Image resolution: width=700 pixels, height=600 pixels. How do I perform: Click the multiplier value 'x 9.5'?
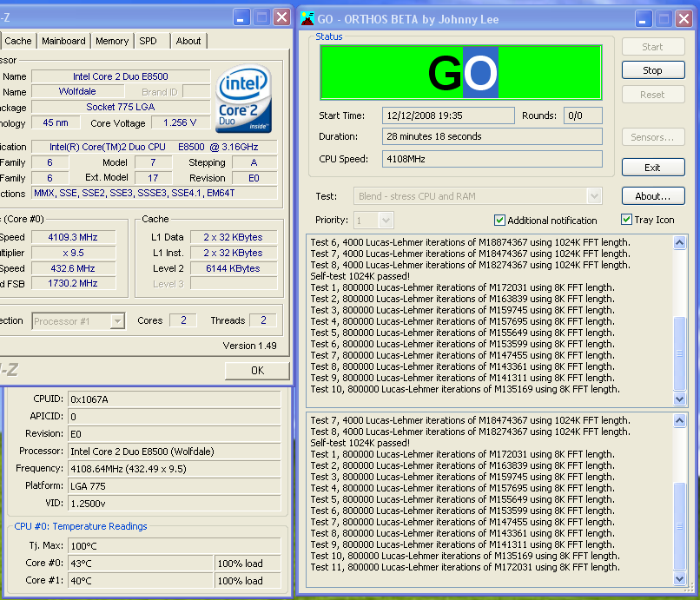click(73, 253)
